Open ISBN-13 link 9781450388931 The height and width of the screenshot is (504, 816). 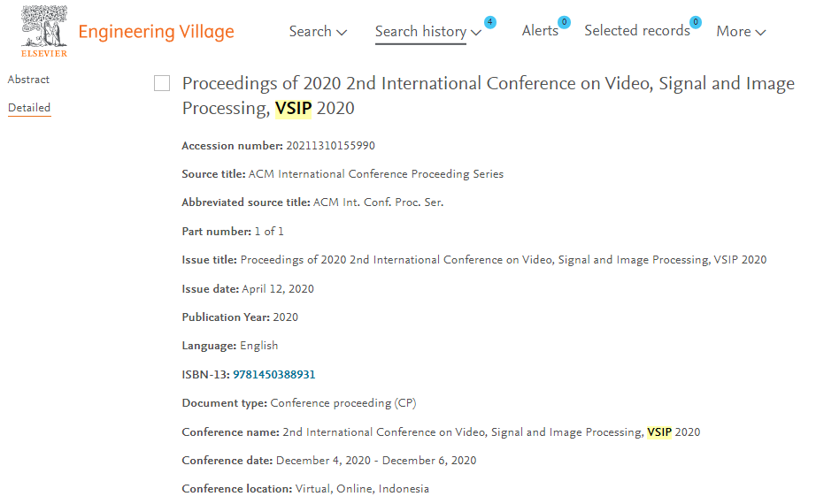click(273, 375)
